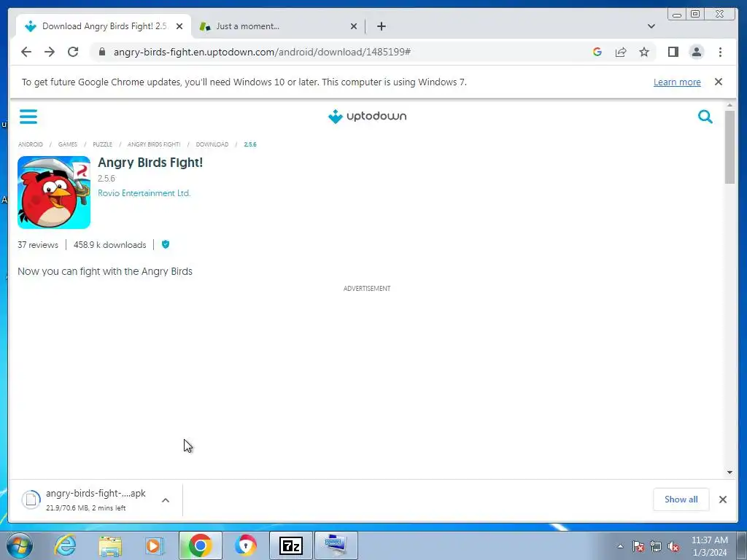Click the '37 reviews' text
The image size is (747, 560).
(x=38, y=245)
